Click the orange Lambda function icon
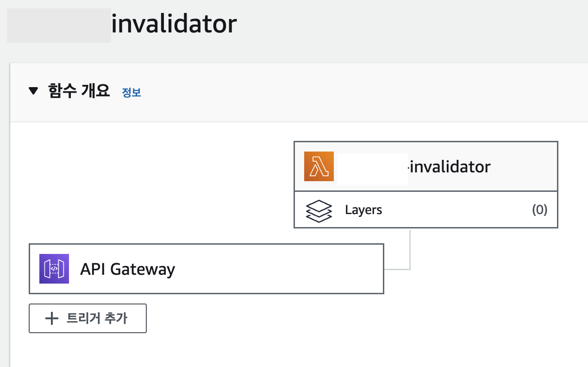 (319, 166)
